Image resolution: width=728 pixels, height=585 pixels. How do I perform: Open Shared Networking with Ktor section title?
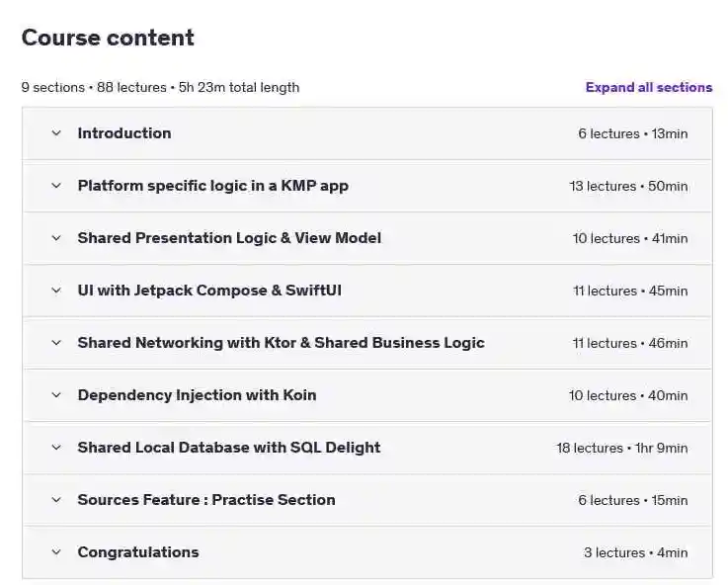point(281,343)
